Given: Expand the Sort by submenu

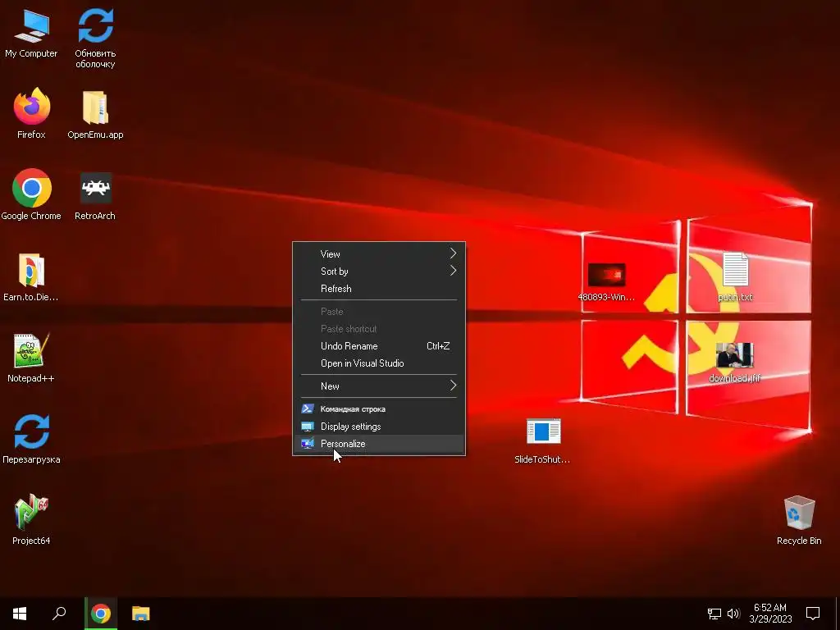Looking at the screenshot, I should pyautogui.click(x=379, y=271).
